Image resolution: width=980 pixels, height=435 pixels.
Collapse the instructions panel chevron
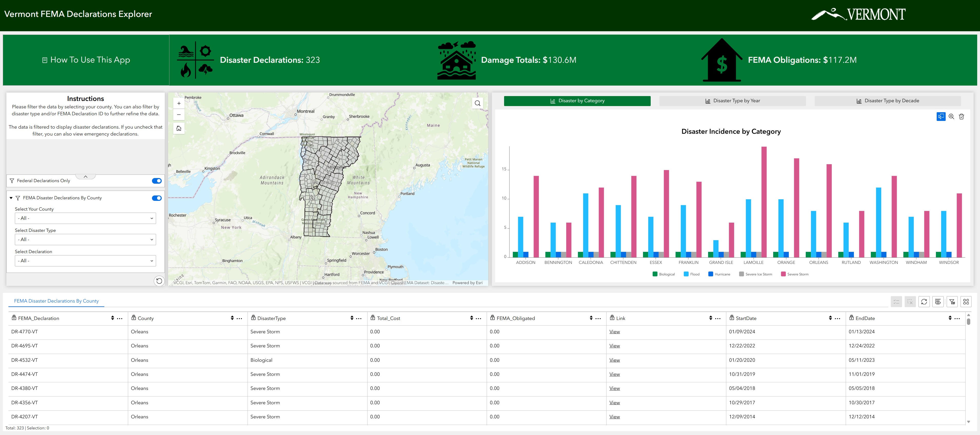86,177
